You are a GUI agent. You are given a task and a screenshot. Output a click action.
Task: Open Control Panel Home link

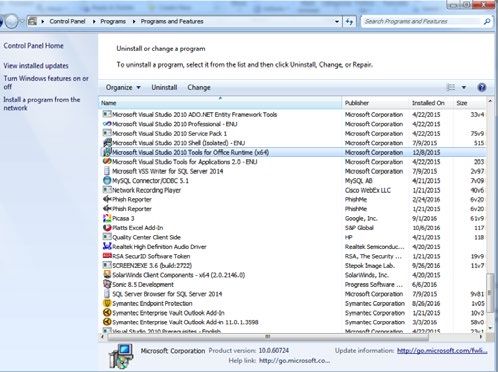(x=33, y=46)
